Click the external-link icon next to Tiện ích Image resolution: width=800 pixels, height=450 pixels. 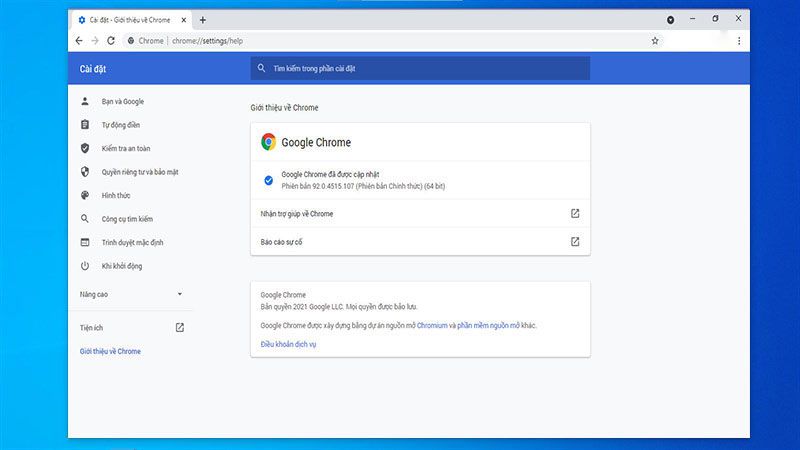(180, 327)
